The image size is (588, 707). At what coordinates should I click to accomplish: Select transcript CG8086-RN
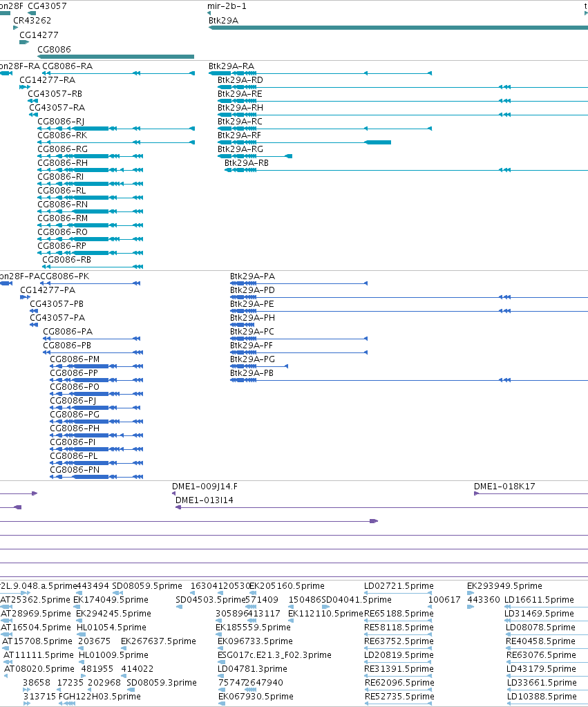63,205
